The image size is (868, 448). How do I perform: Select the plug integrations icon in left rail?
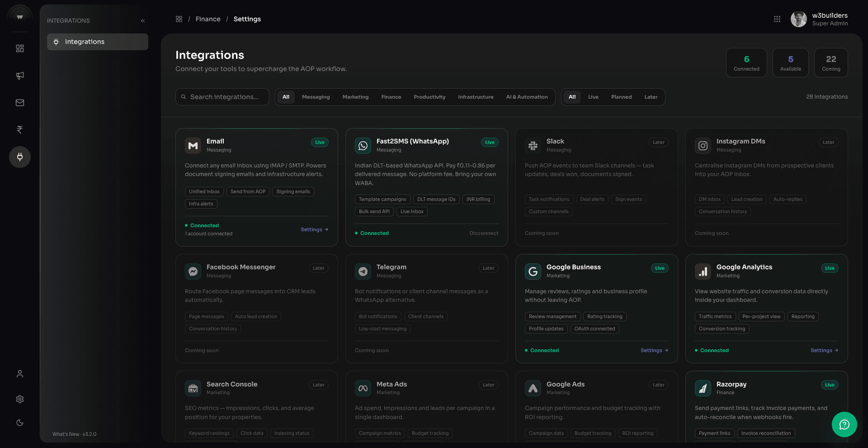click(20, 157)
